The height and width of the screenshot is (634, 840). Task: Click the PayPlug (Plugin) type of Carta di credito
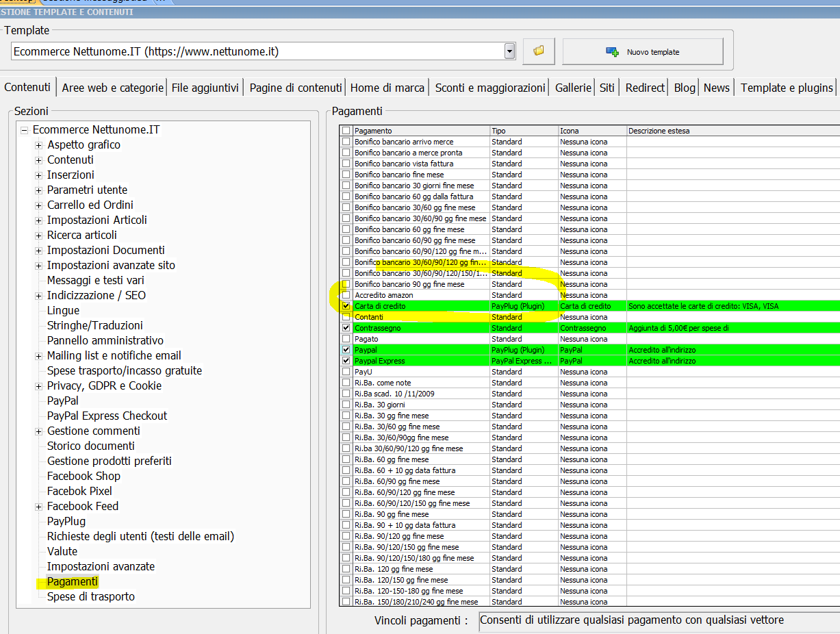(524, 306)
